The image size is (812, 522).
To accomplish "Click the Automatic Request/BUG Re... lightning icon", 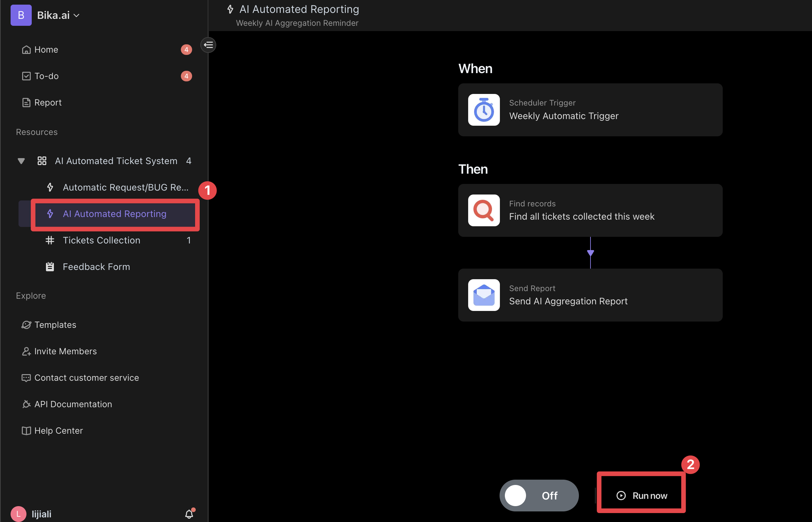I will [50, 187].
